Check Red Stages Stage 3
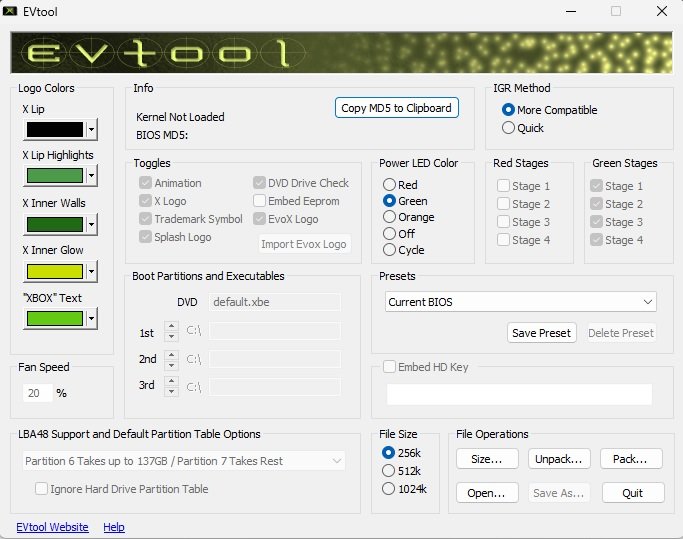This screenshot has height=539, width=683. (523, 222)
